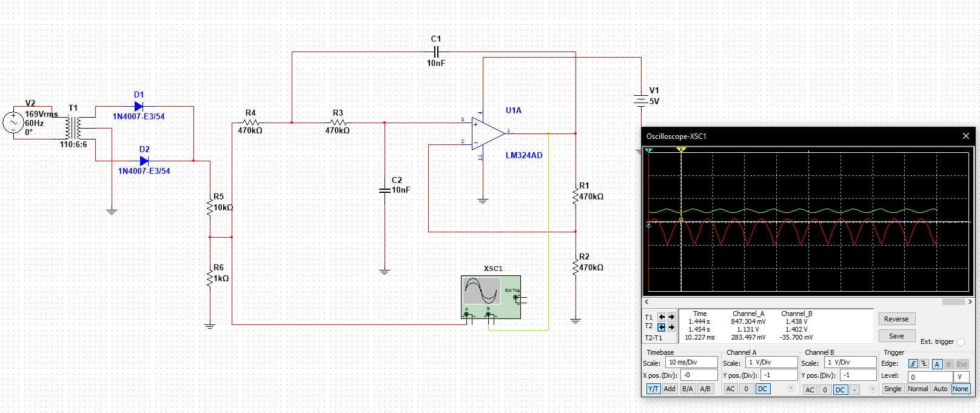Image resolution: width=980 pixels, height=413 pixels.
Task: Select the B/A timebase mode
Action: [x=687, y=389]
